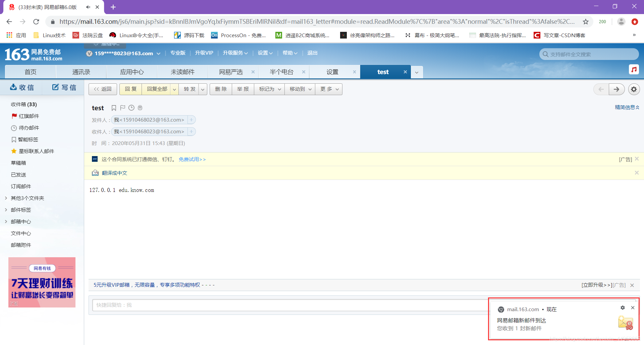The height and width of the screenshot is (345, 644).
Task: Click 写信 to compose mail
Action: click(x=64, y=87)
